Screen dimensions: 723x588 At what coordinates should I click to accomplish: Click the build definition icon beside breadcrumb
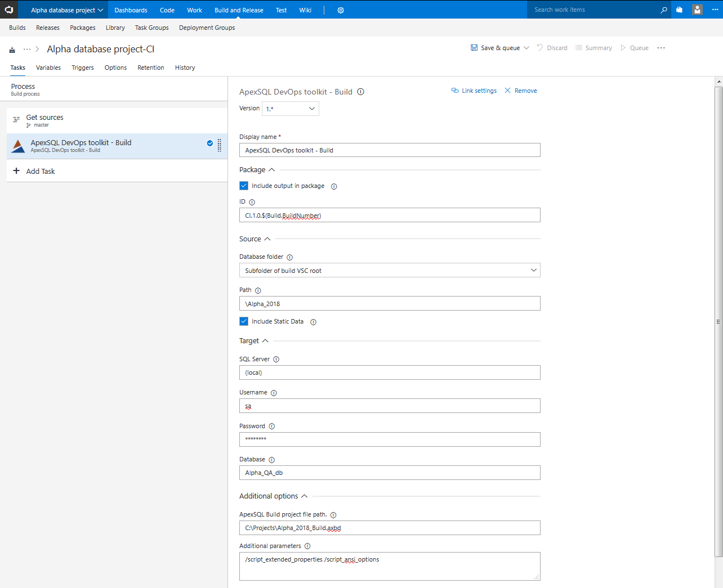coord(12,50)
